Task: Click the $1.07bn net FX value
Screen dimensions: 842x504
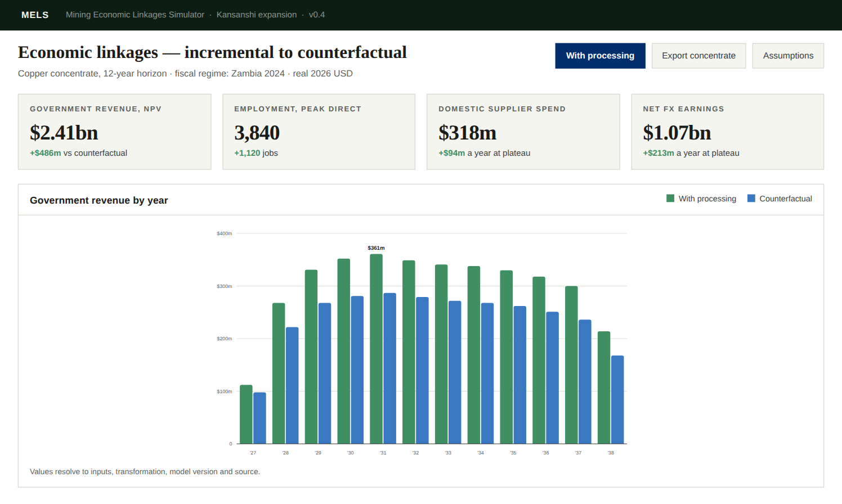Action: [677, 133]
